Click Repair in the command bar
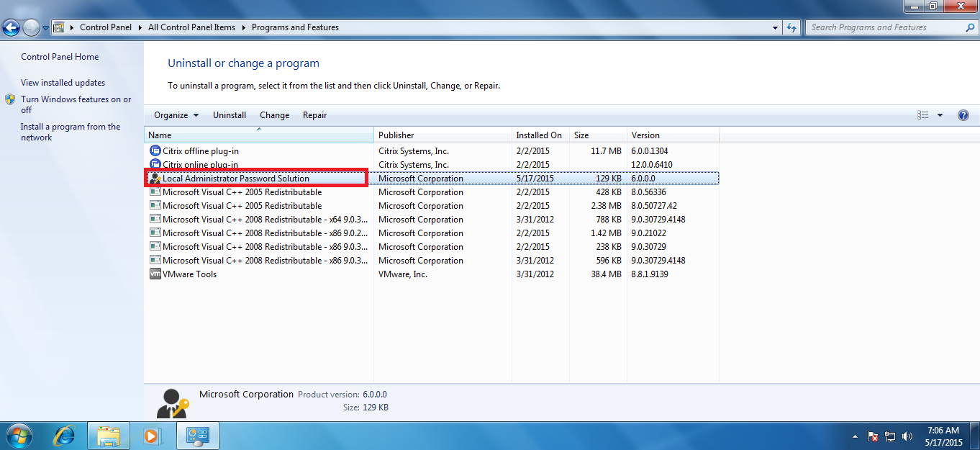The height and width of the screenshot is (450, 980). point(314,114)
